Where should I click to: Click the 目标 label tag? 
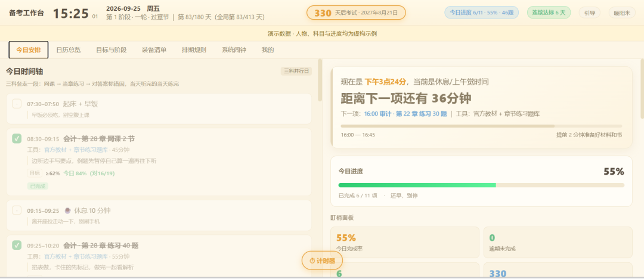coord(35,173)
